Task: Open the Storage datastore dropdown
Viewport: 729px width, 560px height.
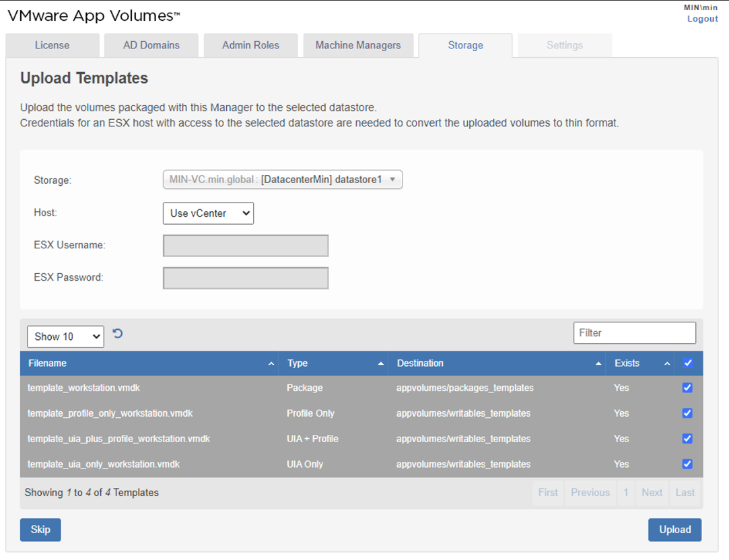Action: pyautogui.click(x=283, y=180)
